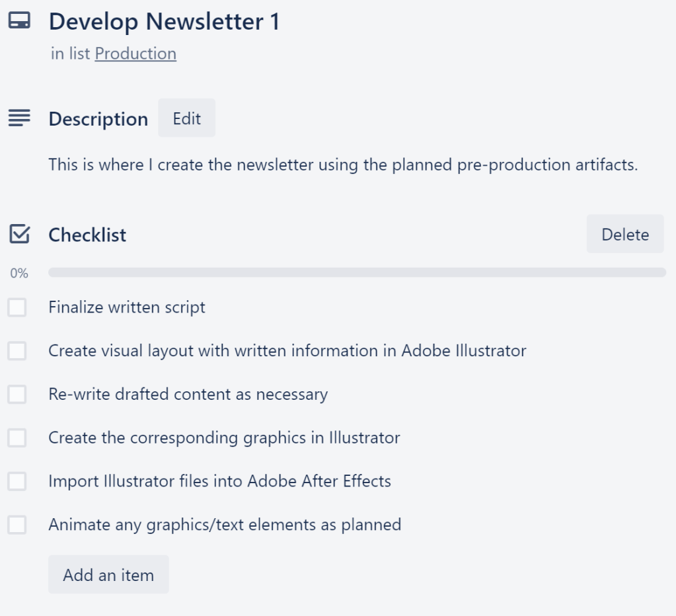The height and width of the screenshot is (616, 676).
Task: Tick Create visual layout checkbox
Action: pos(17,351)
